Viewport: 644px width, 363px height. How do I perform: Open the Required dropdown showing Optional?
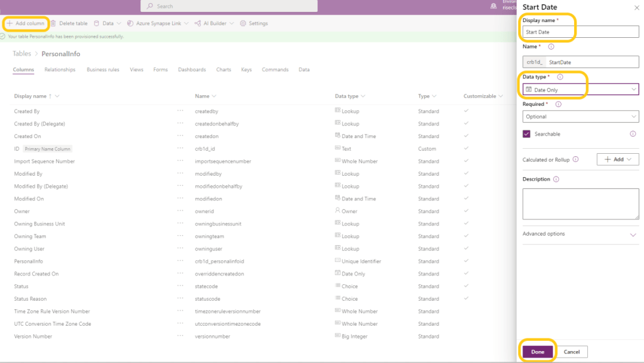point(580,117)
